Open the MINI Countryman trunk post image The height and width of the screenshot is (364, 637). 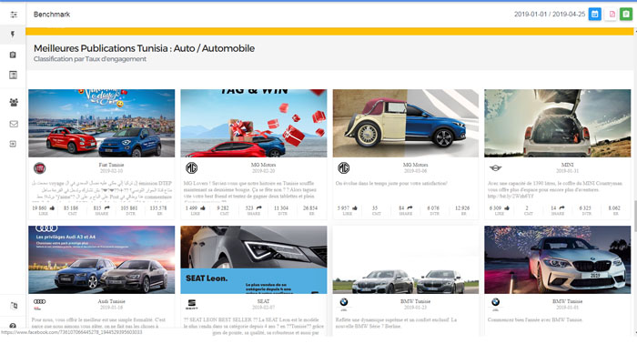(x=558, y=123)
